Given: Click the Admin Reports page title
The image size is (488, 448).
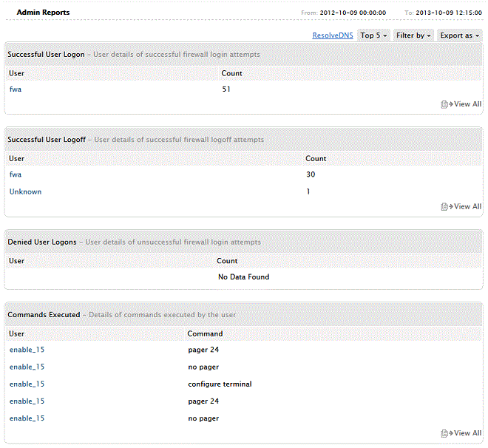Looking at the screenshot, I should [44, 13].
